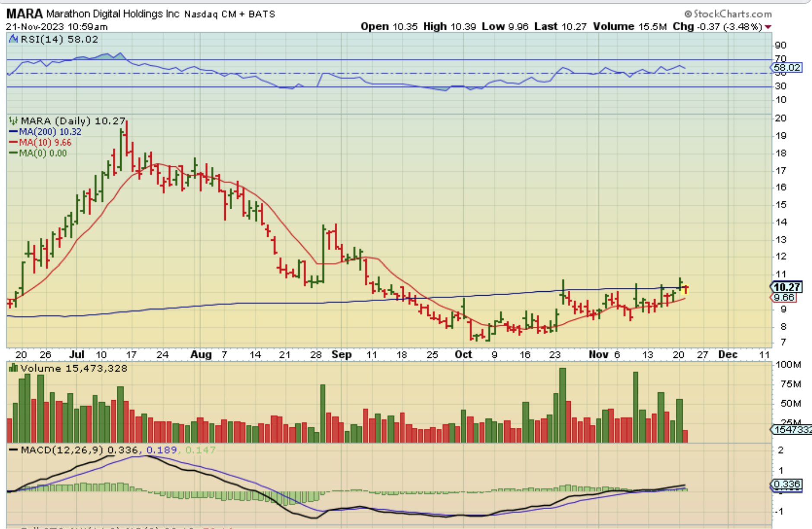Click the StockCharts.com watermark link
Viewport: 812px width, 529px height.
[x=732, y=14]
